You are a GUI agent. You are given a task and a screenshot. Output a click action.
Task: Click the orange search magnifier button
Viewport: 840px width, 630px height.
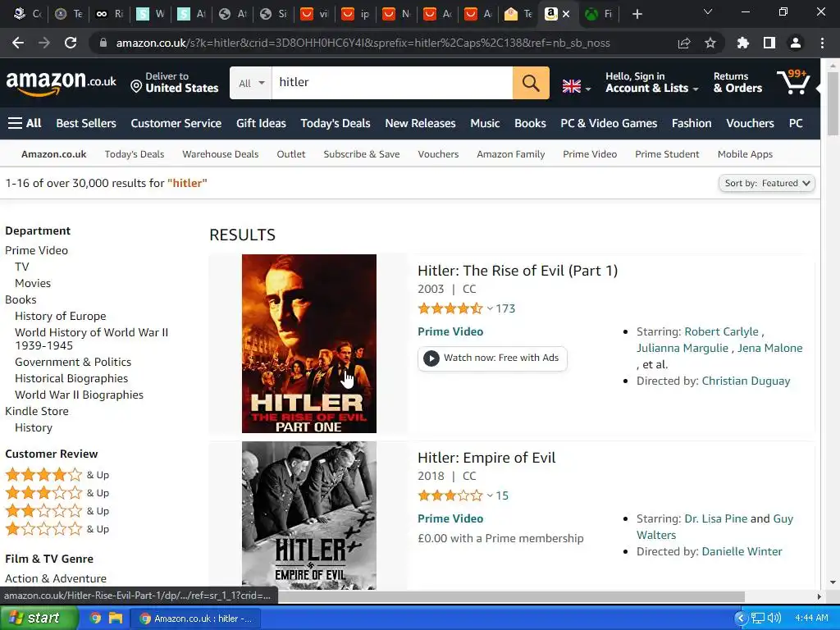pos(531,83)
